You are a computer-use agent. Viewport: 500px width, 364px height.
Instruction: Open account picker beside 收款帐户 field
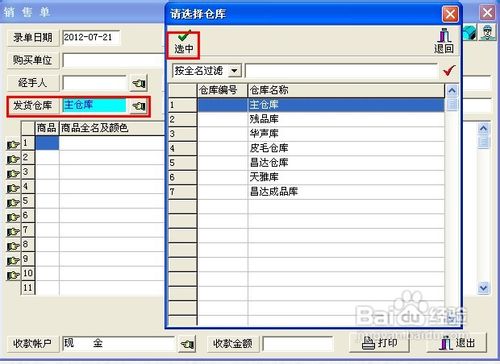click(x=187, y=344)
